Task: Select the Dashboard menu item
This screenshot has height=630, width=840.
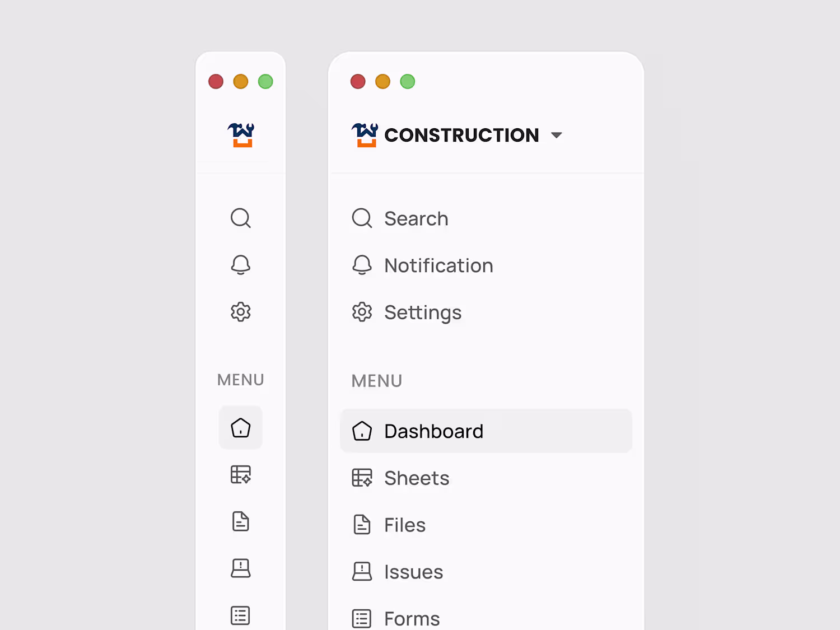Action: point(433,431)
